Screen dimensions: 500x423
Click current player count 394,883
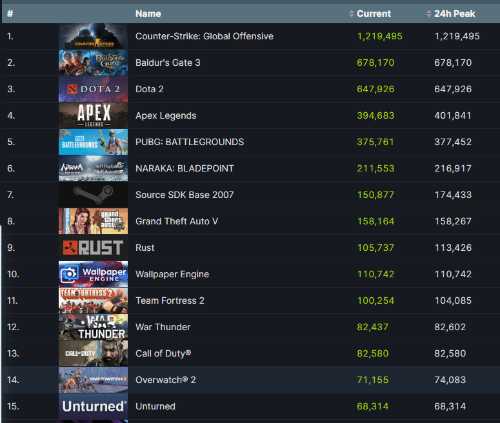[375, 116]
